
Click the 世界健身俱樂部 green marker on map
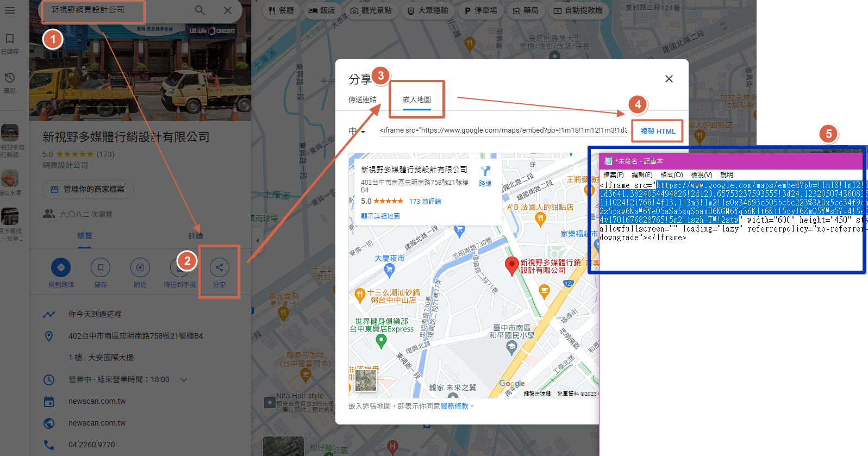[x=381, y=341]
